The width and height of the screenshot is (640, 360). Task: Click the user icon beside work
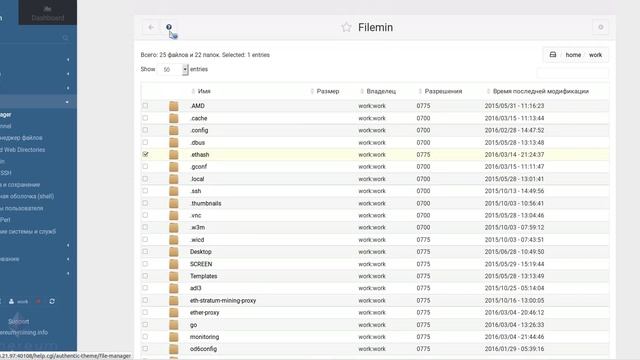click(11, 301)
